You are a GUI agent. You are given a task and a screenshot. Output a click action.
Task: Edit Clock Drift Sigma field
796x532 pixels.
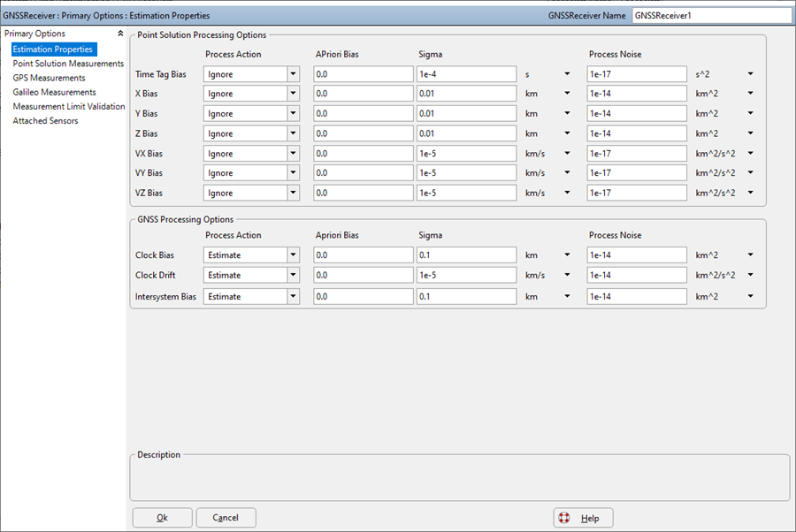(466, 275)
